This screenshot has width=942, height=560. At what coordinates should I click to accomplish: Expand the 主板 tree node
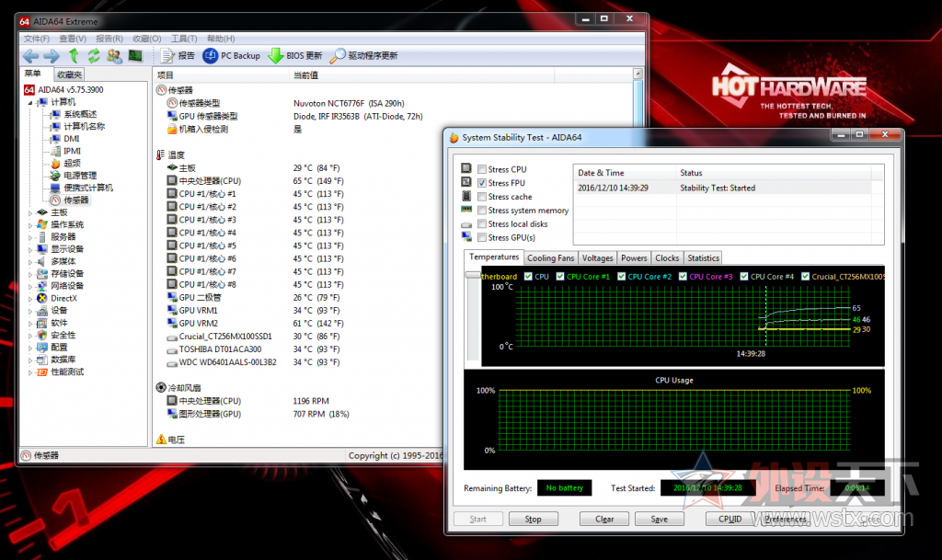30,212
